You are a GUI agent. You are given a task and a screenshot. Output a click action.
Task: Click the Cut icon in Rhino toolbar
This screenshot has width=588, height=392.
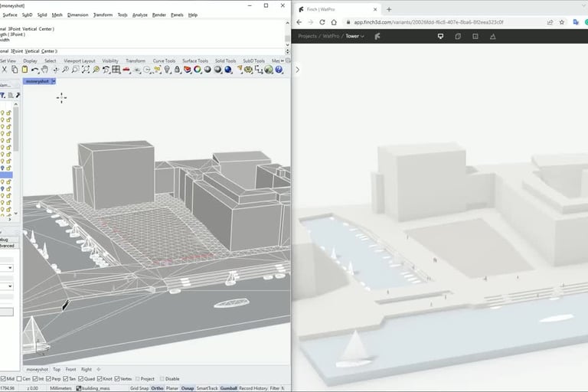coord(4,70)
